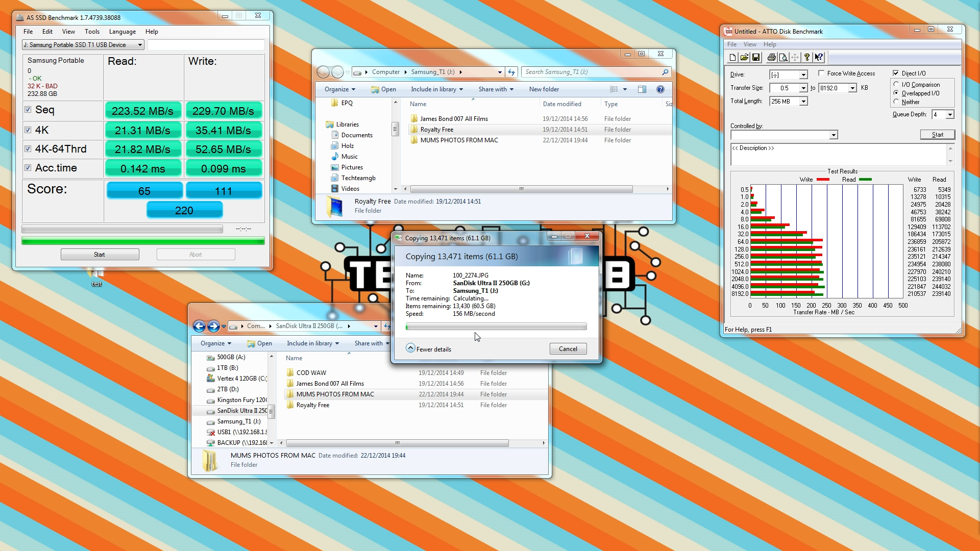Open the Queue Depth dropdown
This screenshot has height=551, width=980.
[949, 115]
